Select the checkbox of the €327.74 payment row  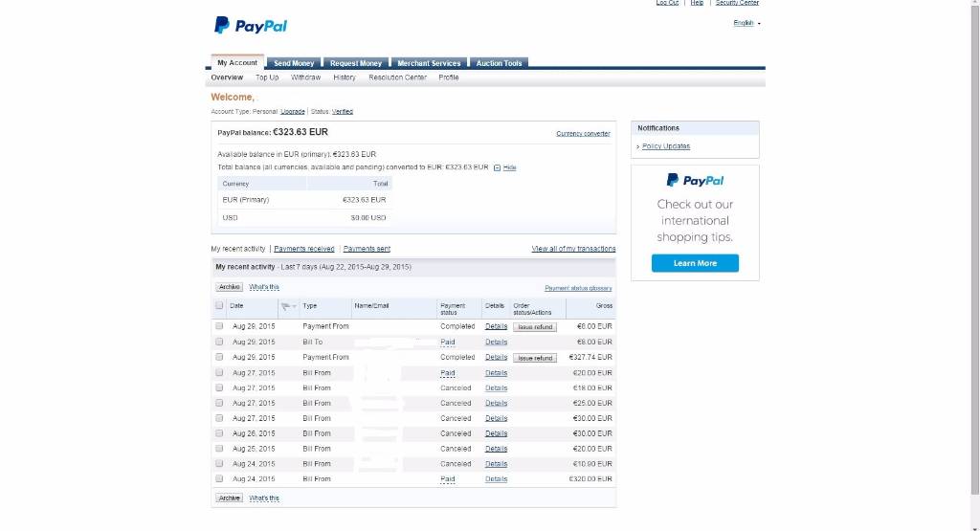coord(219,357)
